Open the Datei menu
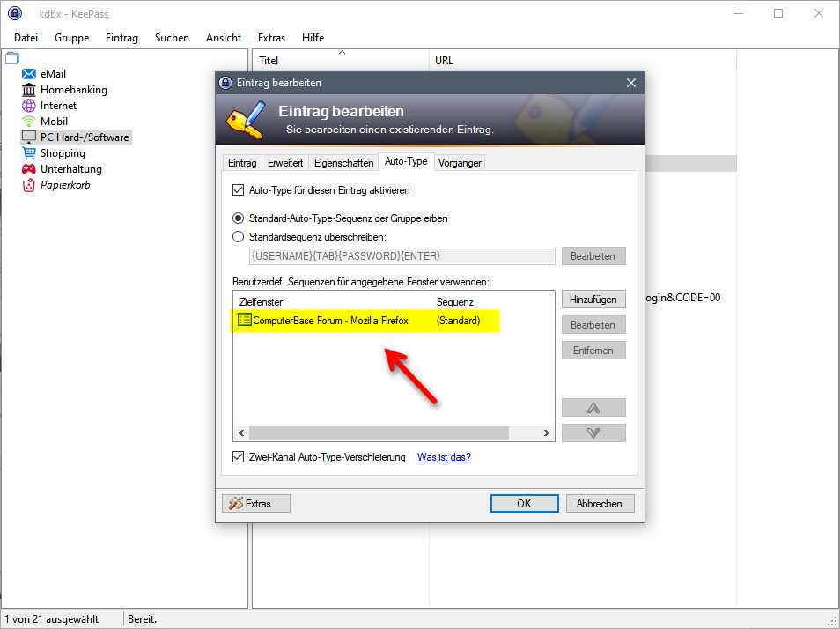The width and height of the screenshot is (840, 629). 26,38
